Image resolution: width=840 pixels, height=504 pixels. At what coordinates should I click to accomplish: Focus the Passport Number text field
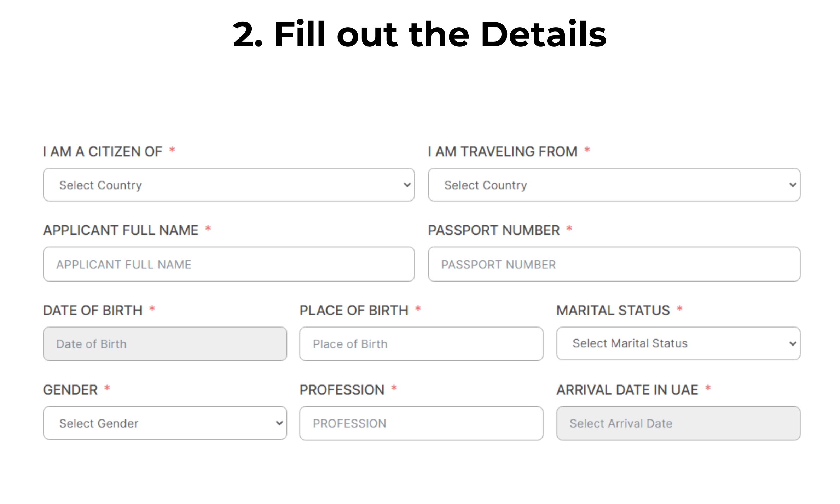point(614,264)
